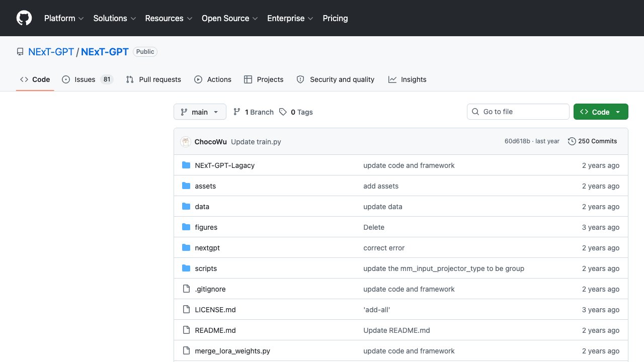This screenshot has width=644, height=362.
Task: Open the 'update data' commit message
Action: coord(383,207)
